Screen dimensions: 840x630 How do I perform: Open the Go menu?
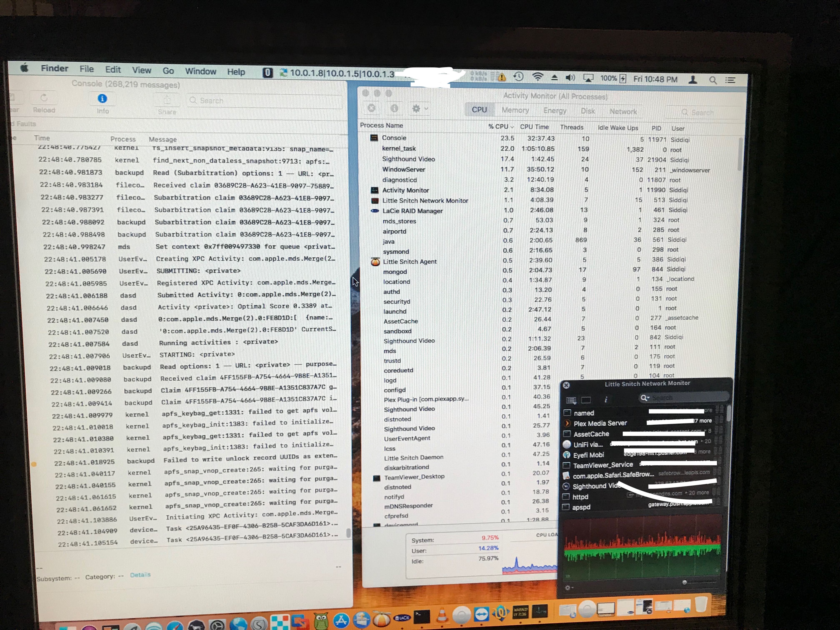168,71
